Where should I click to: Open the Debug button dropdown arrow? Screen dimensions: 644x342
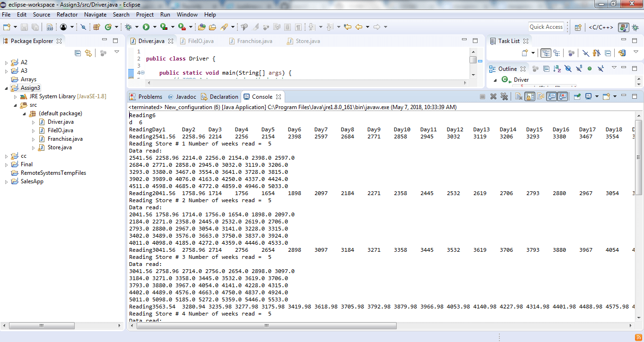click(x=137, y=27)
